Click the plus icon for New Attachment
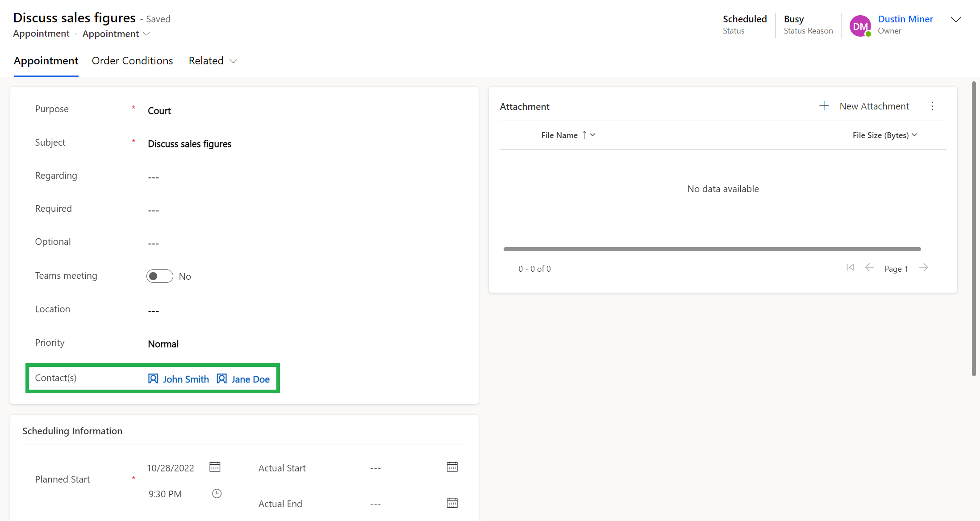 point(824,106)
